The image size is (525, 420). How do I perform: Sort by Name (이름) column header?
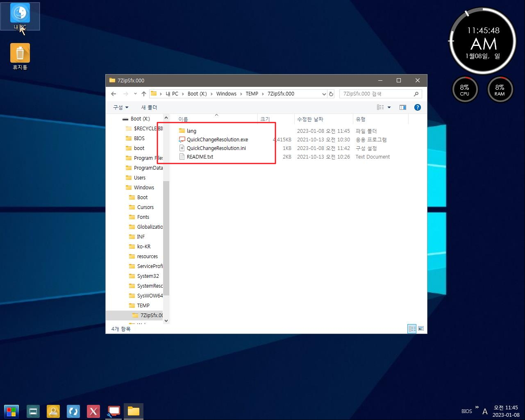pos(214,119)
